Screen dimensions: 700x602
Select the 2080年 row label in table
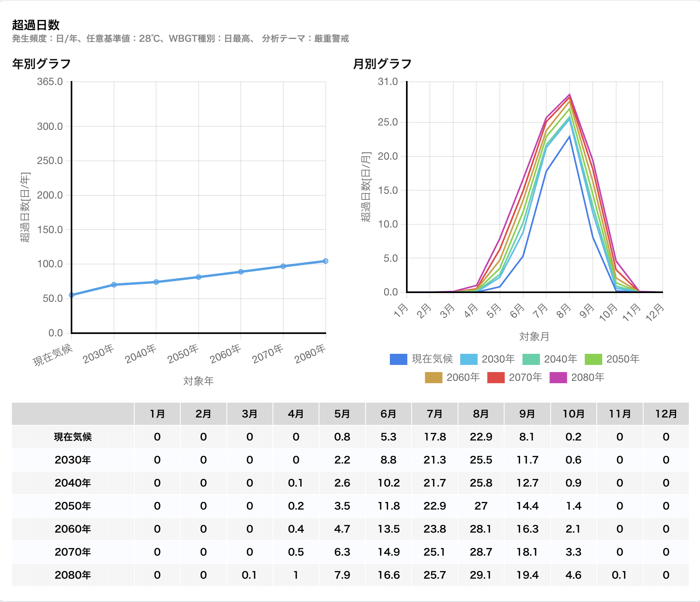[x=73, y=575]
